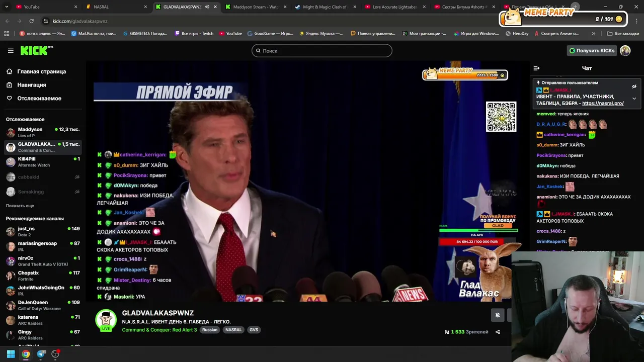Click Chrome taskbar icon
This screenshot has height=362, width=644.
pyautogui.click(x=26, y=354)
